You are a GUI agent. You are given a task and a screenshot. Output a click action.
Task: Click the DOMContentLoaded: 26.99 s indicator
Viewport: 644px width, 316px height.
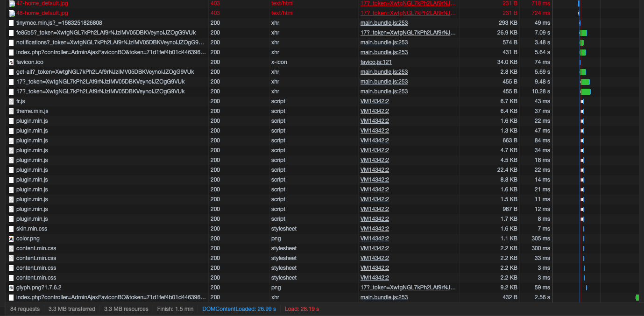pos(239,309)
